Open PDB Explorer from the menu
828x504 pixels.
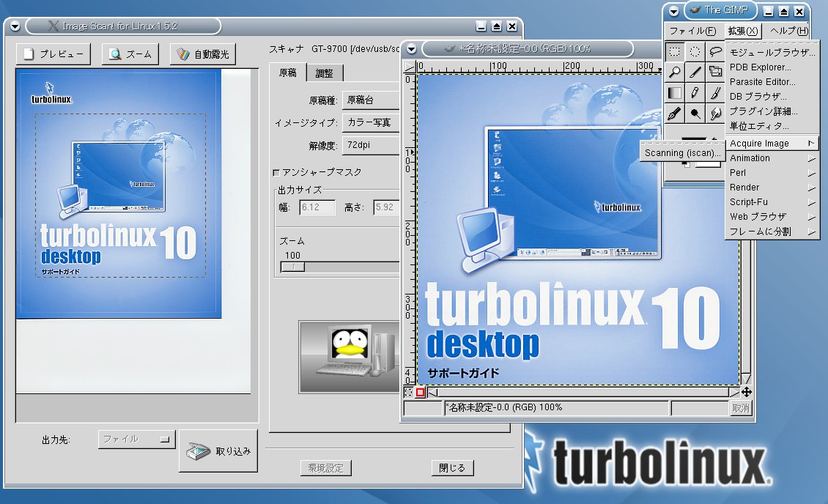click(772, 67)
